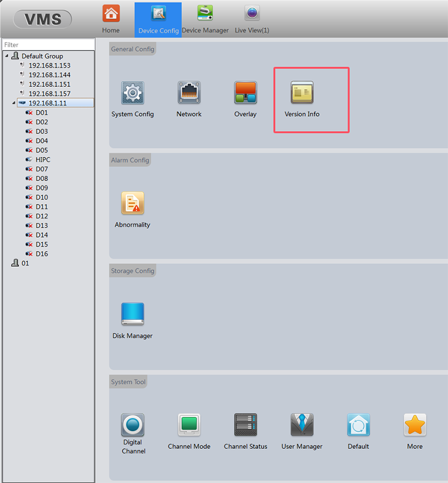Select the HIPC channel in tree
This screenshot has width=448, height=483.
(43, 160)
